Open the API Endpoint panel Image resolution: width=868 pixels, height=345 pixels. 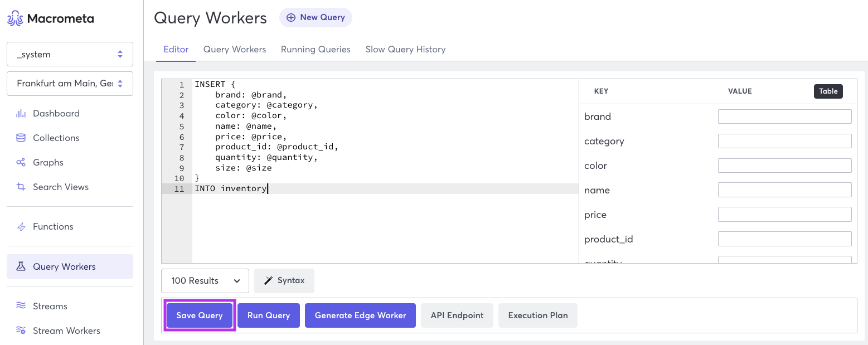coord(457,315)
